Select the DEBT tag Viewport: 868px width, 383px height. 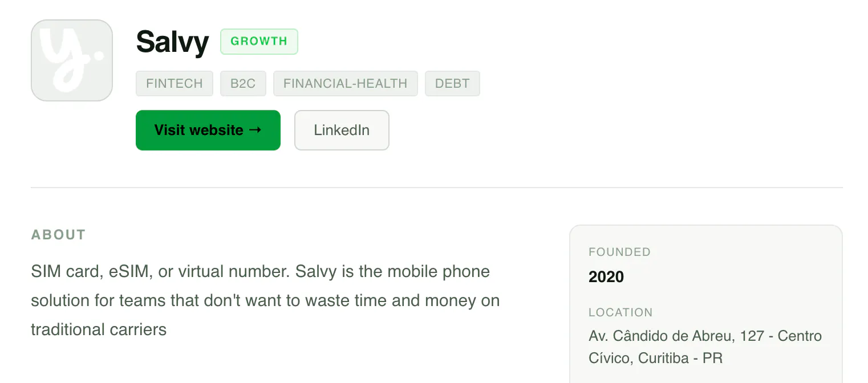coord(452,83)
